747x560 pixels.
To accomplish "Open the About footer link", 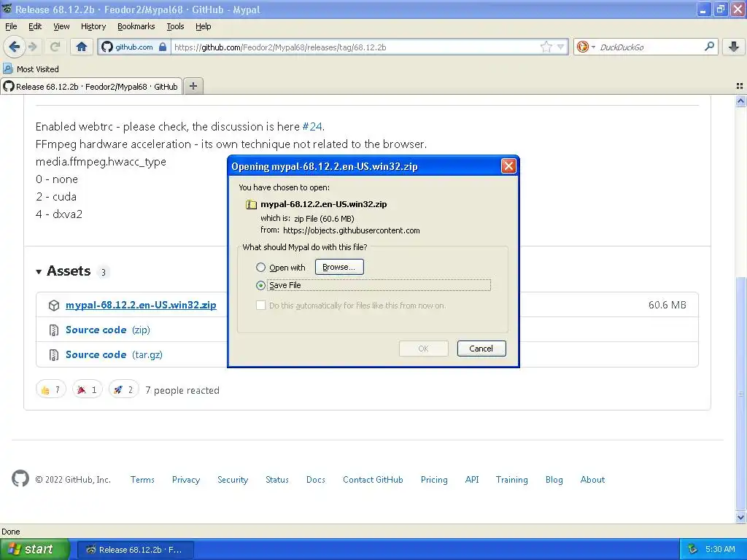I will 592,480.
